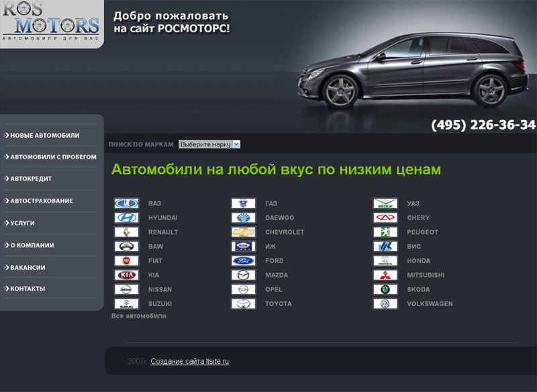Click the Mercedes car banner image
This screenshot has width=537, height=392.
(x=413, y=70)
